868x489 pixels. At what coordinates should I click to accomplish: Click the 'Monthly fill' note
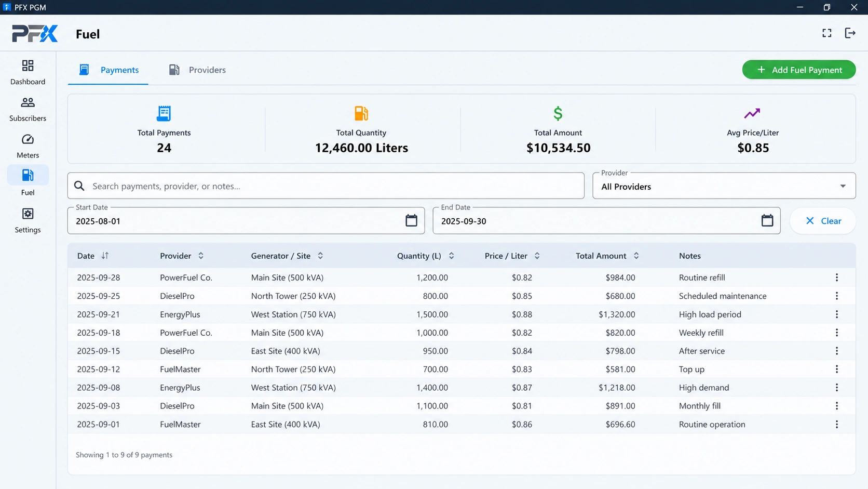pyautogui.click(x=700, y=406)
